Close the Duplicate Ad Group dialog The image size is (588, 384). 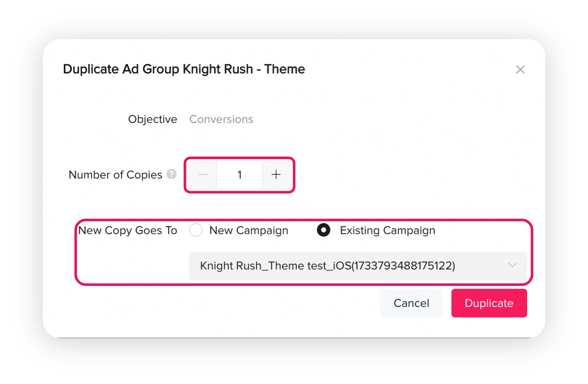point(520,69)
